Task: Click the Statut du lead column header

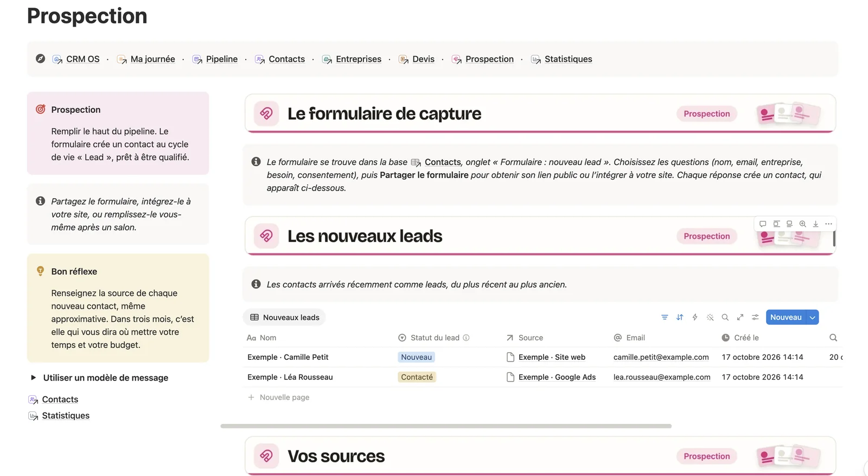Action: (434, 338)
